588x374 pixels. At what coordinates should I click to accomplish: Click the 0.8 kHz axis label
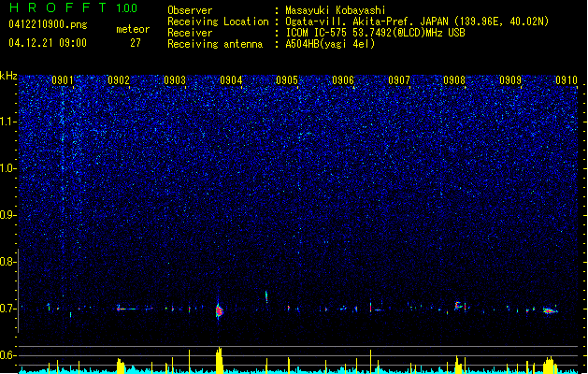pos(8,262)
